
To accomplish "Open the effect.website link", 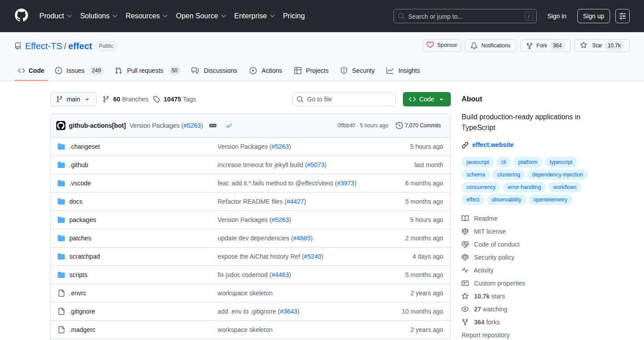I will tap(493, 145).
